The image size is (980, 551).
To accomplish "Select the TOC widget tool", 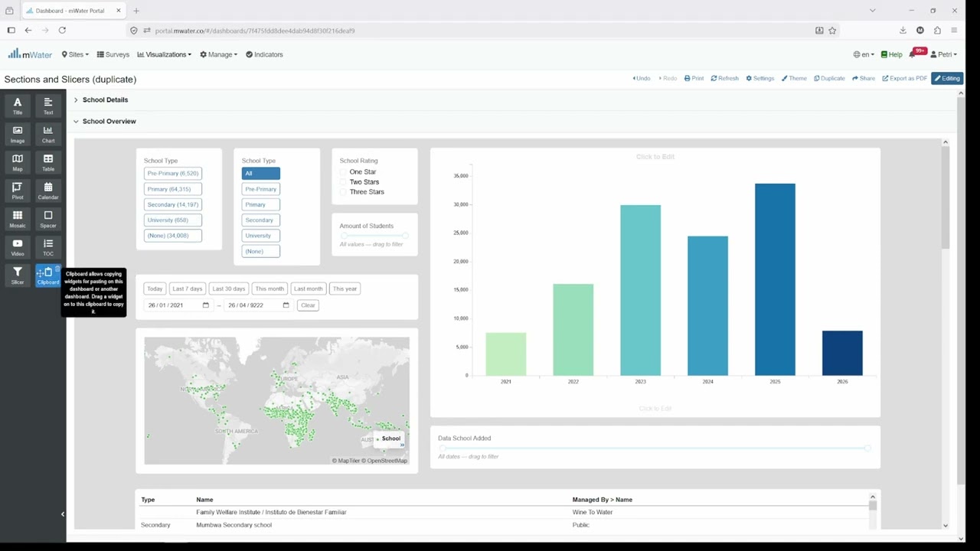I will 48,247.
